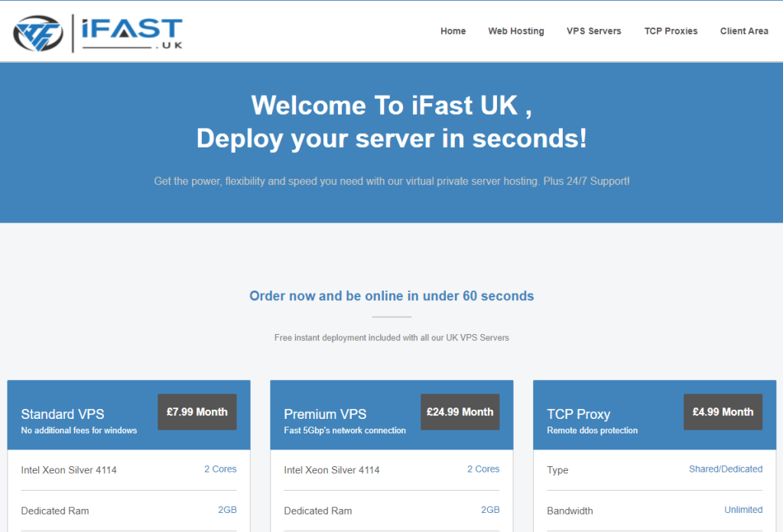Click the £4.99 Month price button
783x532 pixels.
click(x=723, y=412)
